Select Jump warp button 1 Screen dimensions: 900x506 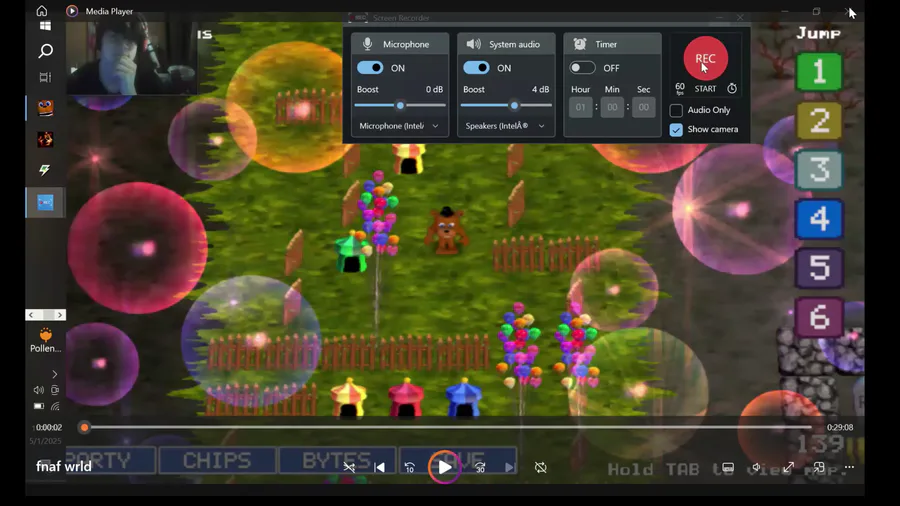819,72
